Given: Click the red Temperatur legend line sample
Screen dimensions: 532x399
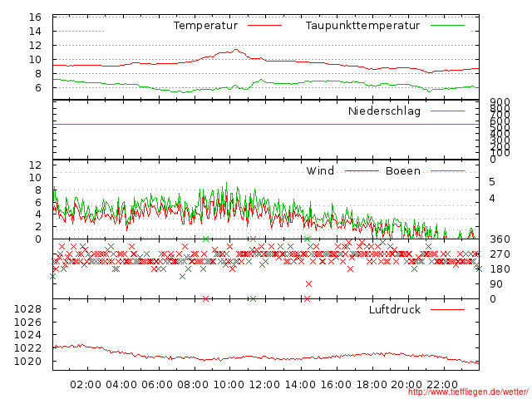Looking at the screenshot, I should click(x=264, y=26).
